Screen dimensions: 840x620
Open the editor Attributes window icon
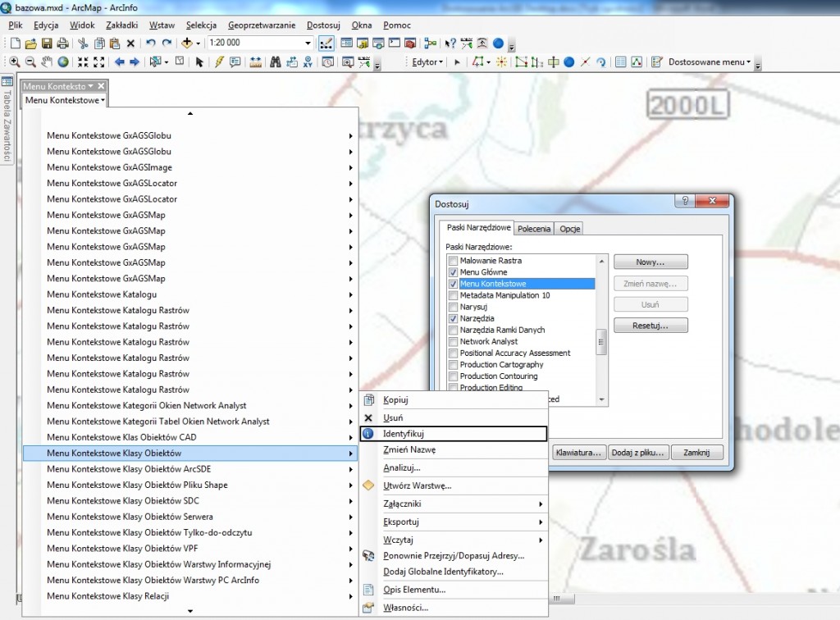pyautogui.click(x=620, y=62)
